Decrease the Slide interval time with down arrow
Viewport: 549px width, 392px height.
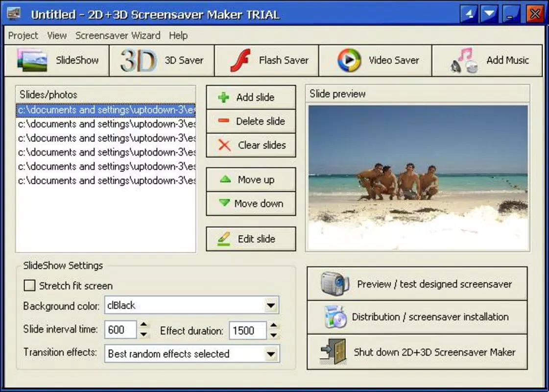click(143, 334)
